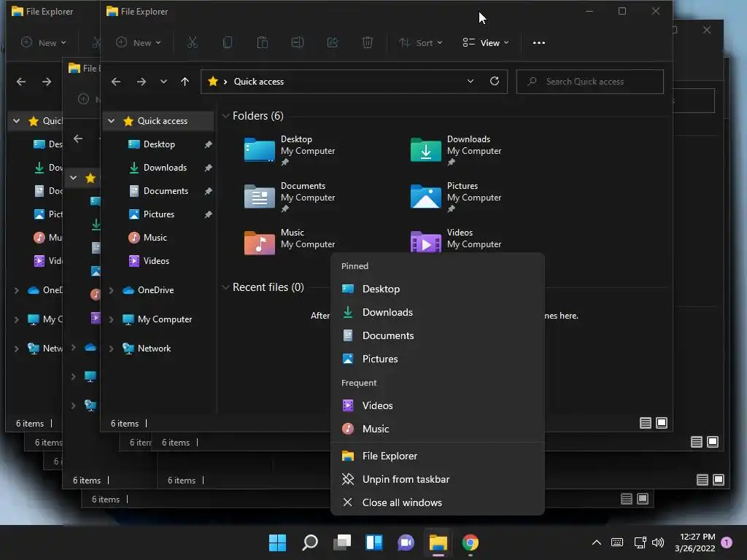Expand My Computer in front navigation pane
747x560 pixels.
(x=112, y=319)
